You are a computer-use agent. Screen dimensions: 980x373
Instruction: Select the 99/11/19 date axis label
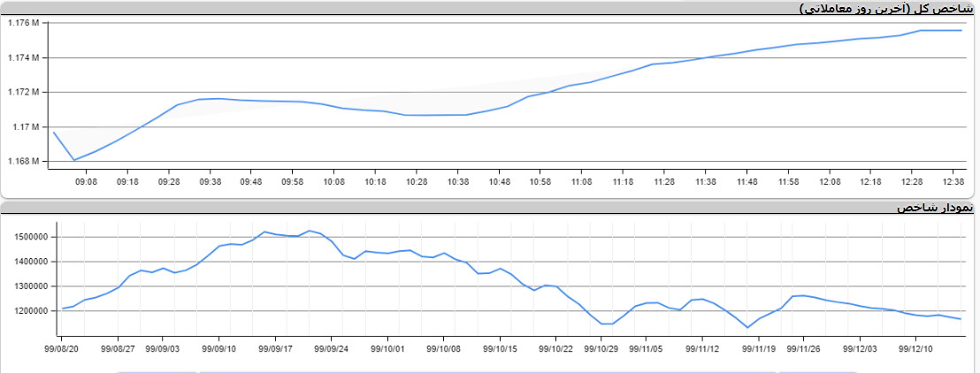758,349
